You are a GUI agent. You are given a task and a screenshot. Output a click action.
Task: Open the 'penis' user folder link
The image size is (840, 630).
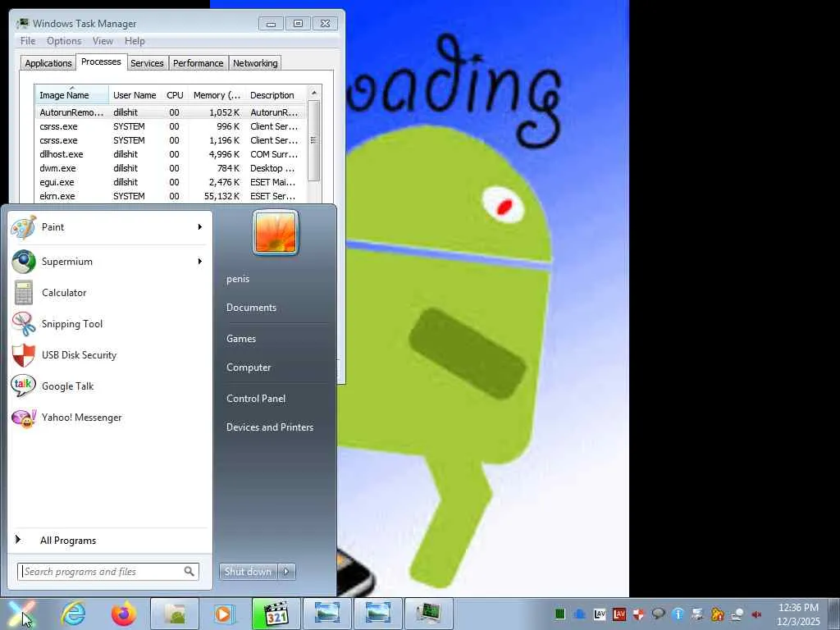coord(238,279)
